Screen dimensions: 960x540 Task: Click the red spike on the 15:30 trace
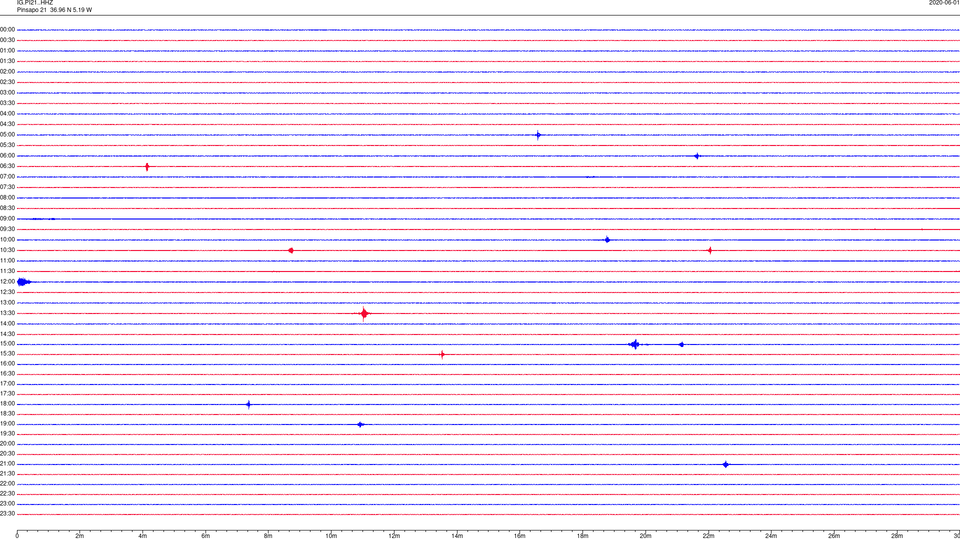point(442,354)
